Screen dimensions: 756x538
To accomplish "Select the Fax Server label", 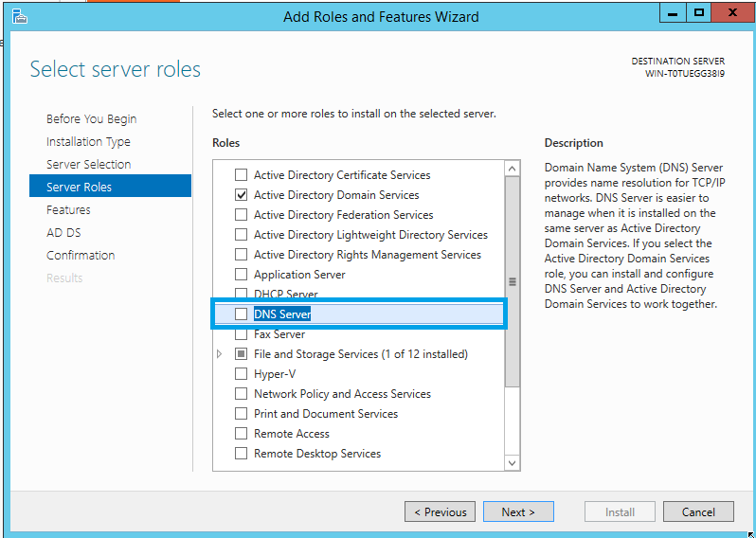I will tap(279, 334).
